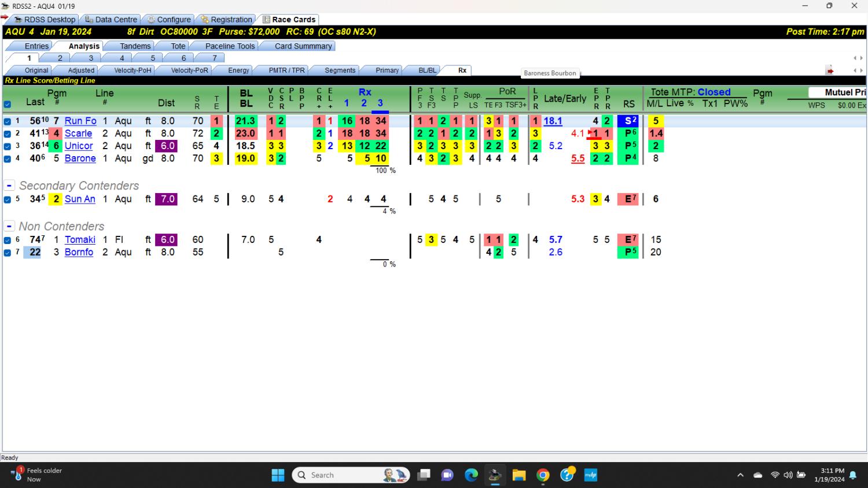
Task: Open RDSS app icon in the taskbar
Action: (x=495, y=475)
